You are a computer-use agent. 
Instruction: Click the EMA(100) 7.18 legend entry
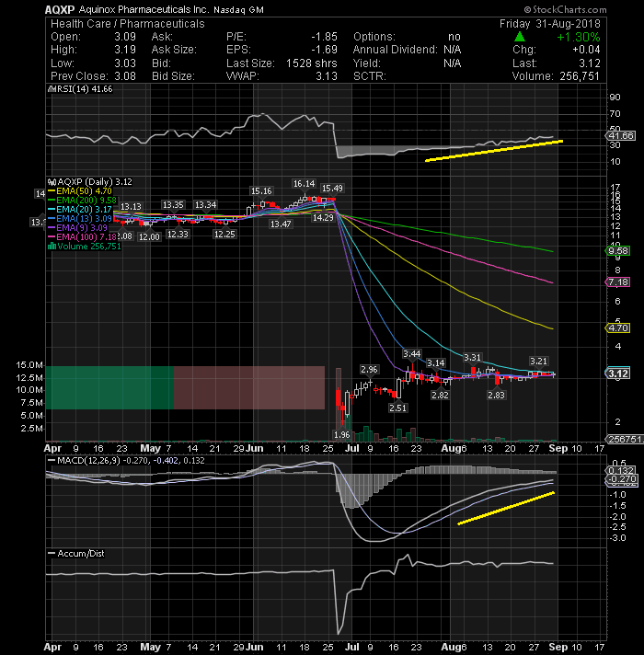coord(82,237)
